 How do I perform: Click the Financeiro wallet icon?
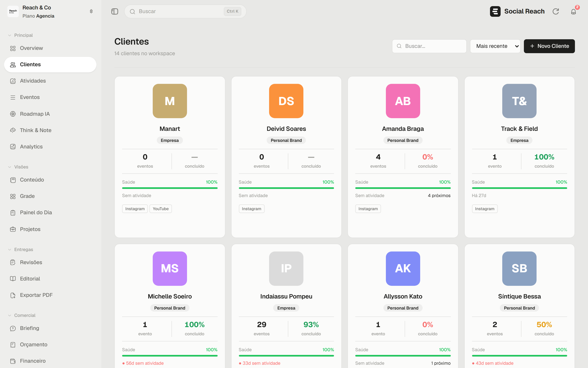(x=13, y=361)
